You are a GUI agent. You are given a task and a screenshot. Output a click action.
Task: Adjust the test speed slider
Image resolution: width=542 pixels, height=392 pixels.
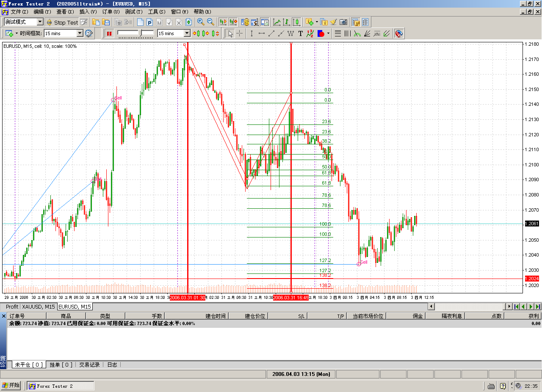tap(135, 33)
